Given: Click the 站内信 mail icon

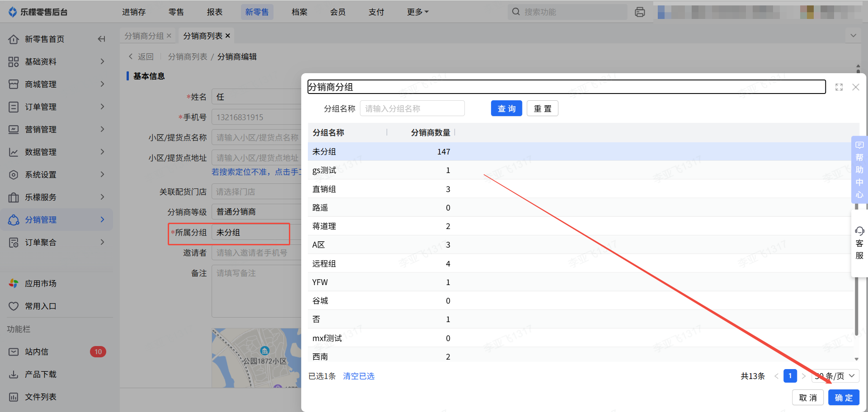Looking at the screenshot, I should 14,352.
